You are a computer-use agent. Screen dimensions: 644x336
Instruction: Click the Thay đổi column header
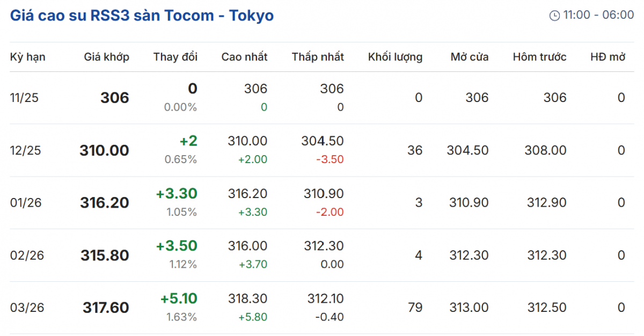(175, 57)
